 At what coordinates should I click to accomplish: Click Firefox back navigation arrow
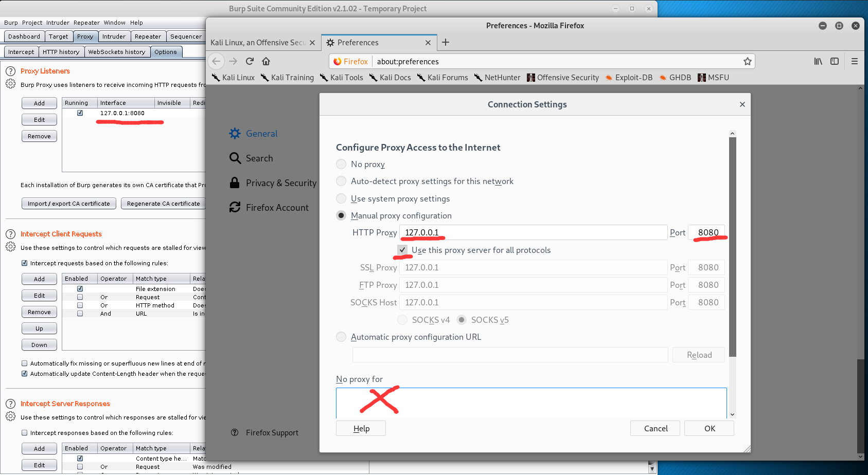tap(217, 61)
